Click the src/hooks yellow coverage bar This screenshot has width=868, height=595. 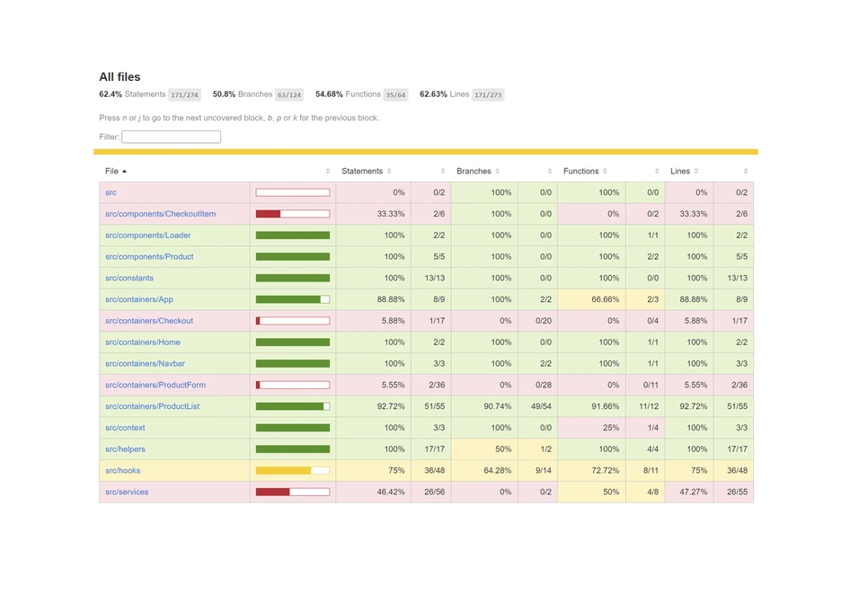(292, 471)
